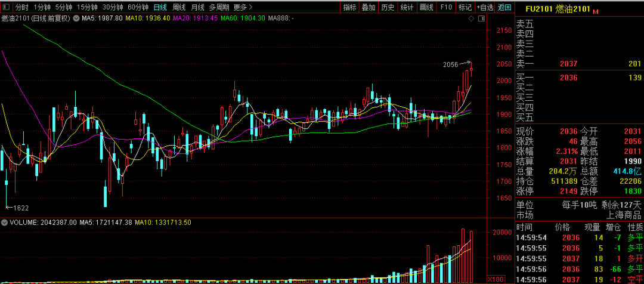Click the 现价 value 2036
Viewport: 644px width, 284px height.
pos(568,131)
